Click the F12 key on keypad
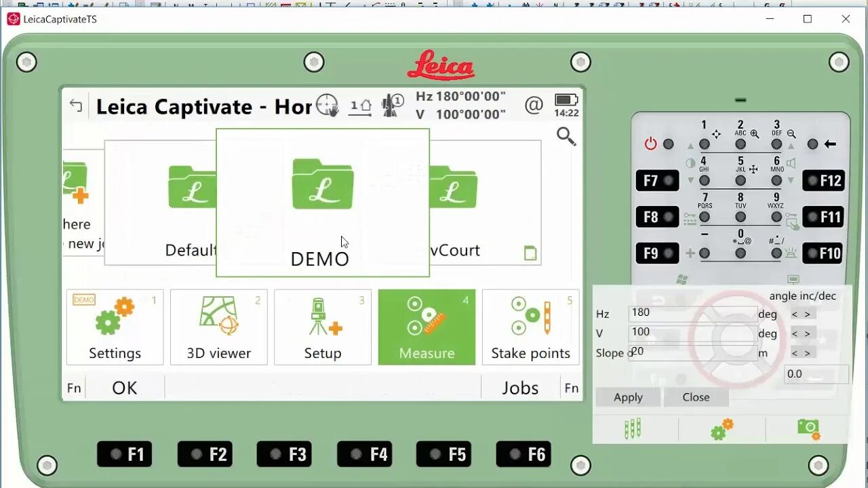This screenshot has height=488, width=868. pyautogui.click(x=824, y=180)
